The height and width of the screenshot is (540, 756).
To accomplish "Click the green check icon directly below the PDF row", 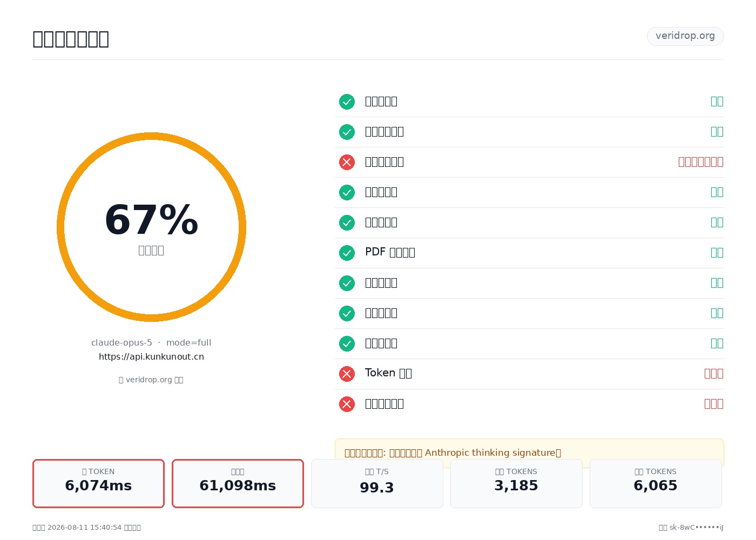I will tap(347, 283).
